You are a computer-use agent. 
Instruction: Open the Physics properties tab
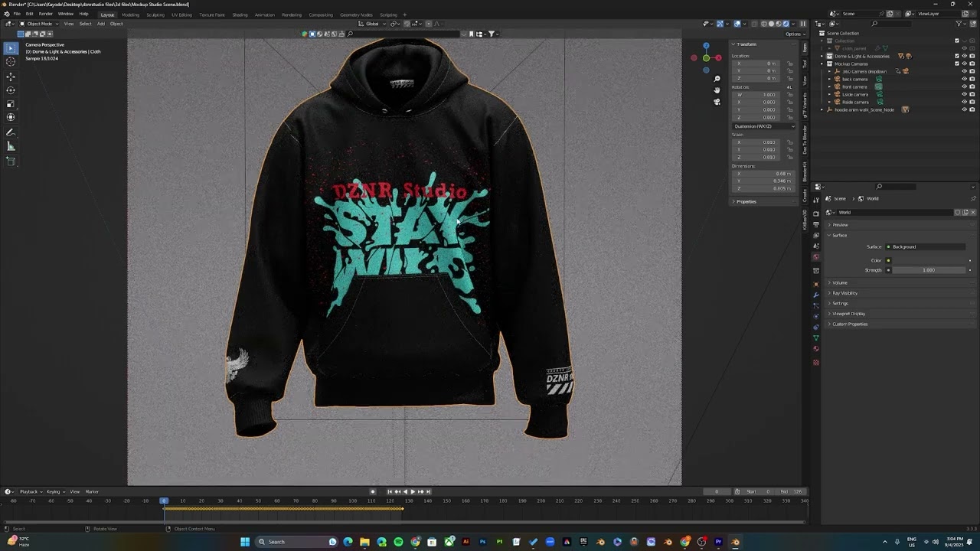[x=816, y=316]
